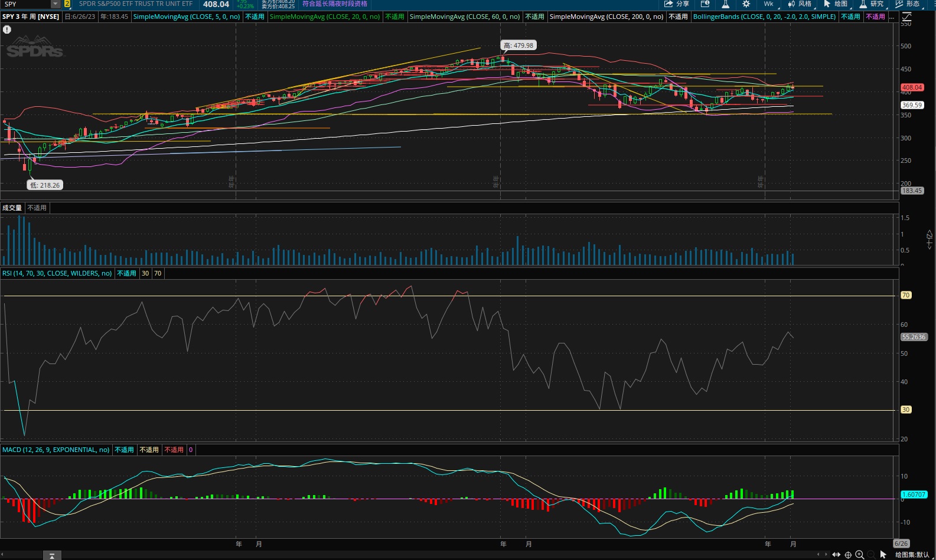Change the Wk timeframe selector

tap(768, 4)
